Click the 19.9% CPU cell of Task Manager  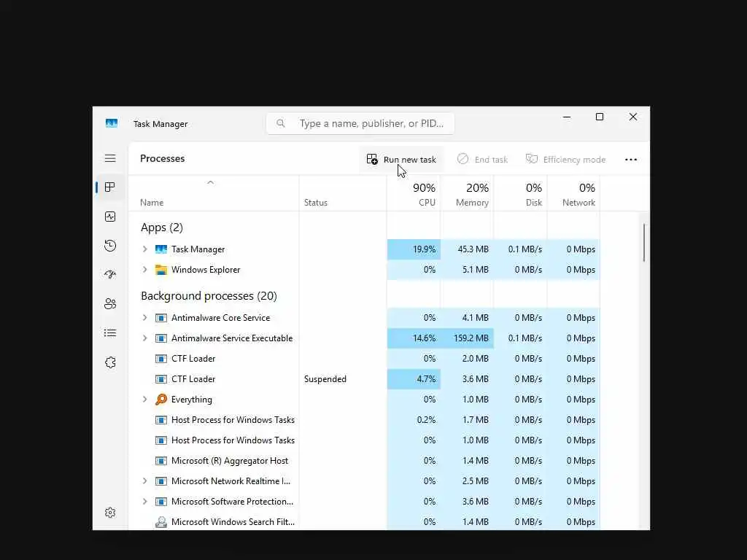click(x=414, y=249)
